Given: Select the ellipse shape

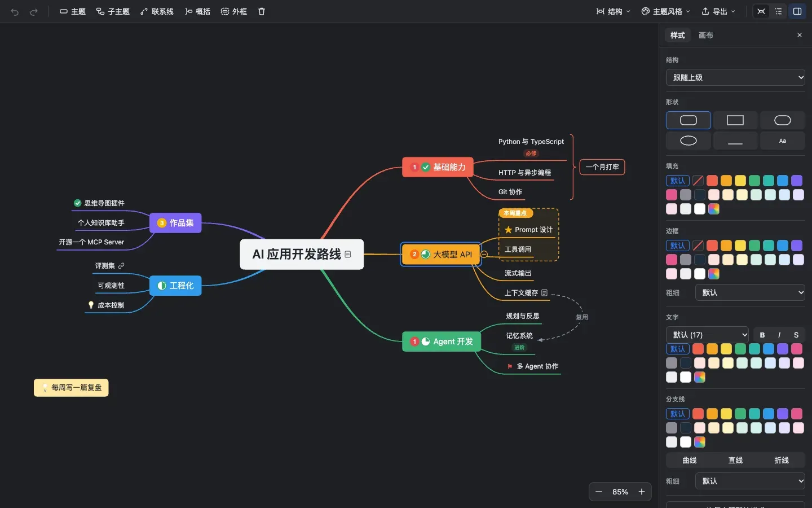Looking at the screenshot, I should tap(689, 141).
